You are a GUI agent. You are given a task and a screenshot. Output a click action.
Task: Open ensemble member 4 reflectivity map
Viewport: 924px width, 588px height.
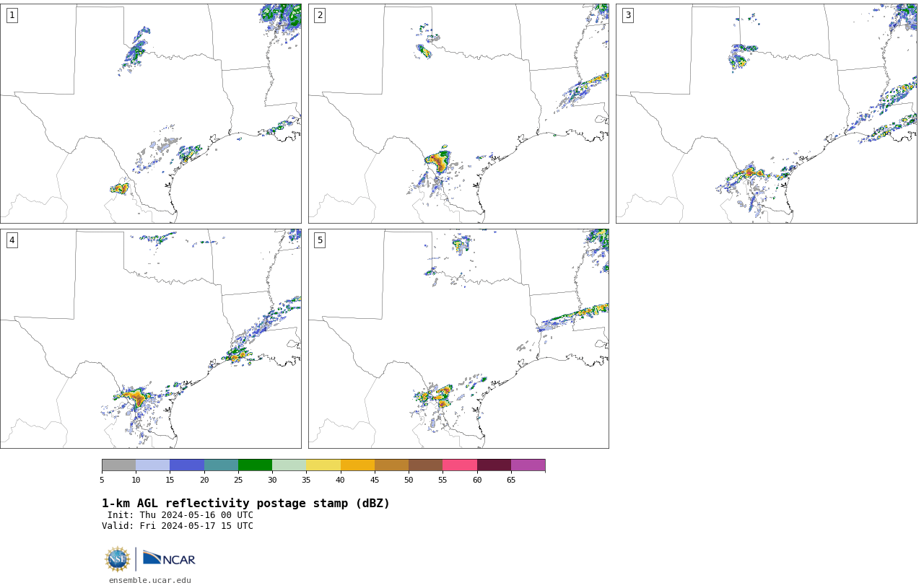tap(150, 338)
